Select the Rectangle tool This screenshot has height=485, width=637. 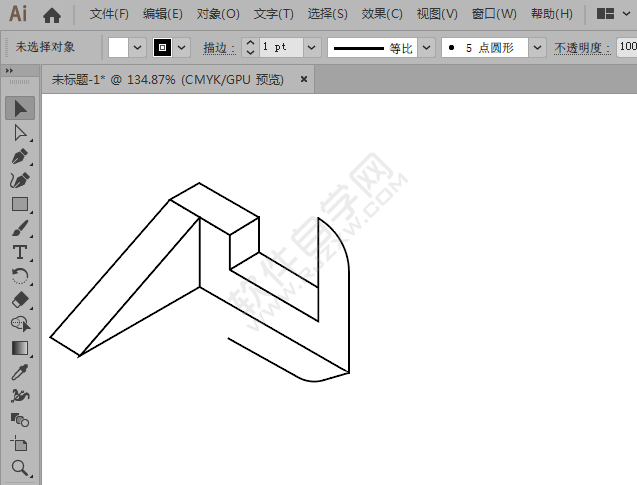pyautogui.click(x=20, y=204)
